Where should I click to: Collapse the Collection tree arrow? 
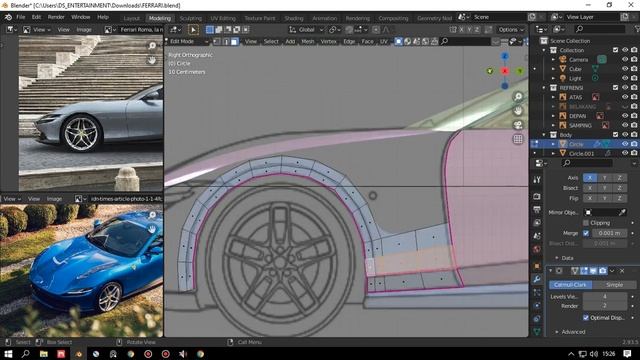(544, 50)
